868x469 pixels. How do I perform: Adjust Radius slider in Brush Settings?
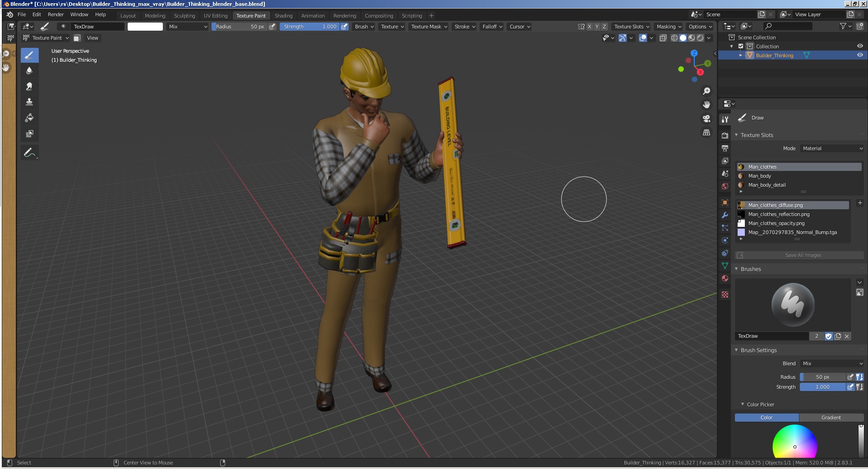click(x=823, y=377)
